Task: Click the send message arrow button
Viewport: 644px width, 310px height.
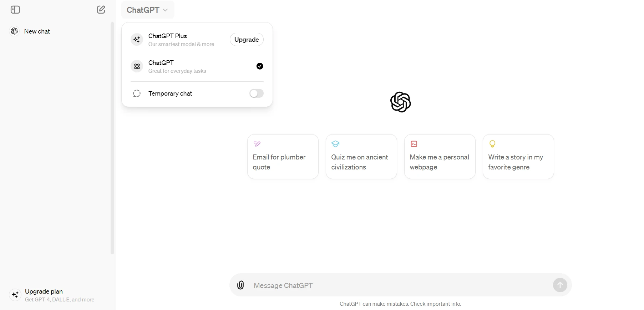Action: pos(560,285)
